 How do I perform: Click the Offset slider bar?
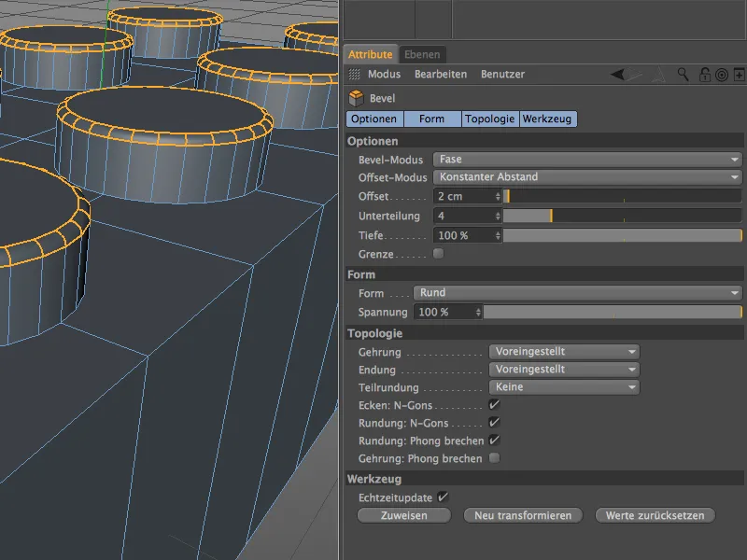click(x=622, y=196)
